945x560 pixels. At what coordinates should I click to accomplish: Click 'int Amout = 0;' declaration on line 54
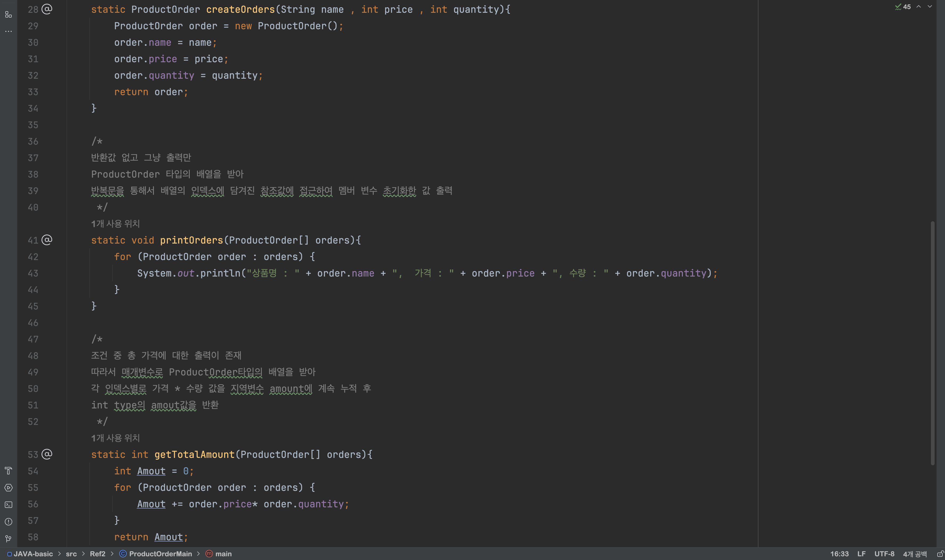[154, 471]
